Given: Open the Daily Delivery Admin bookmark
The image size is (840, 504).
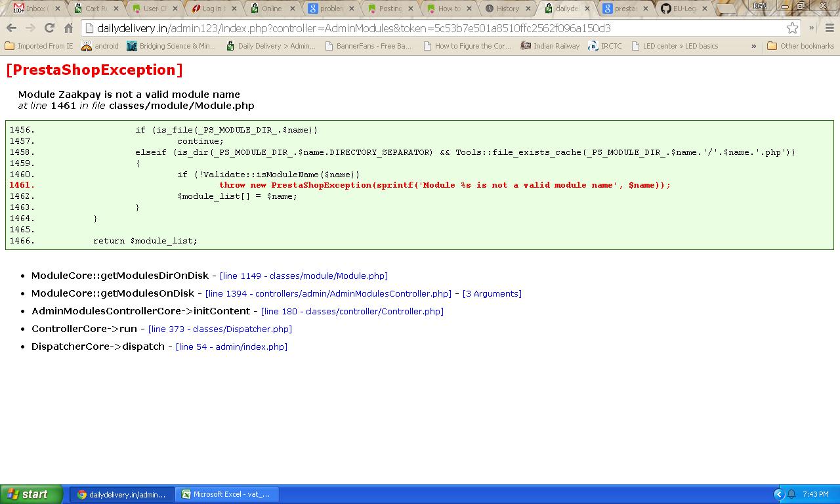Looking at the screenshot, I should point(270,46).
